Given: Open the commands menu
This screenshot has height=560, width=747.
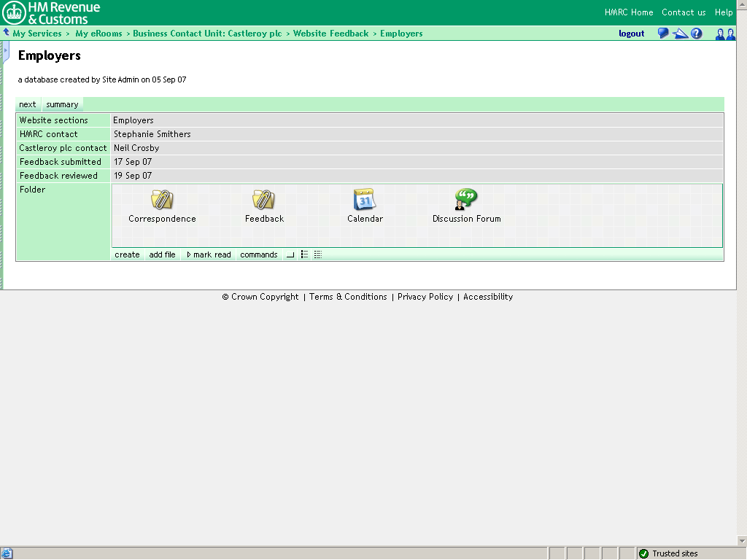Looking at the screenshot, I should [259, 255].
